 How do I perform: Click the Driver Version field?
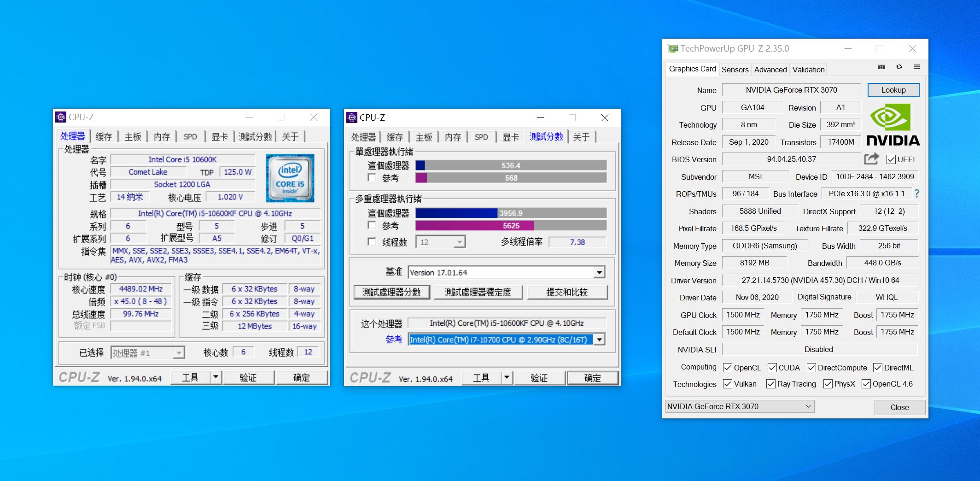point(820,280)
